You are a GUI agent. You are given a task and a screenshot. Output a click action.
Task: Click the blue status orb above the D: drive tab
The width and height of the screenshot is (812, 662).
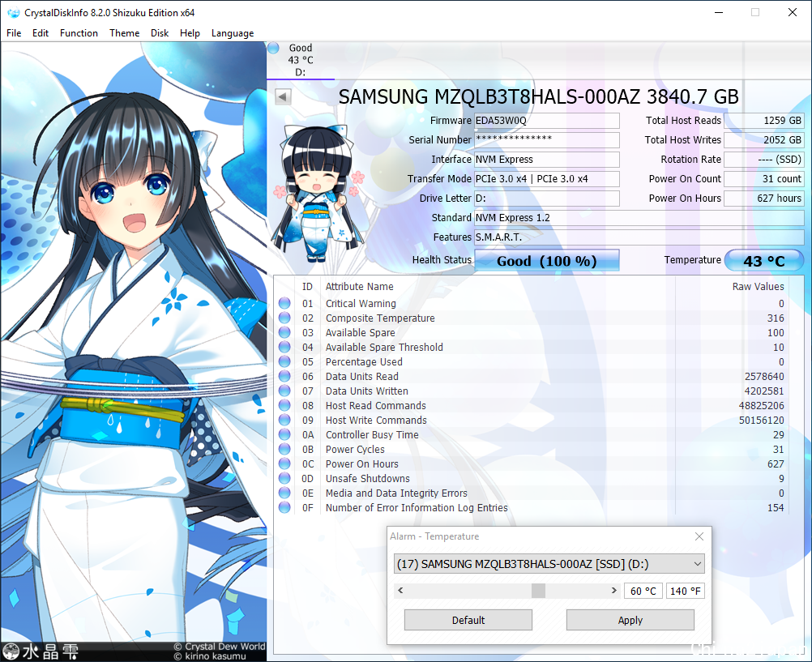pyautogui.click(x=273, y=48)
